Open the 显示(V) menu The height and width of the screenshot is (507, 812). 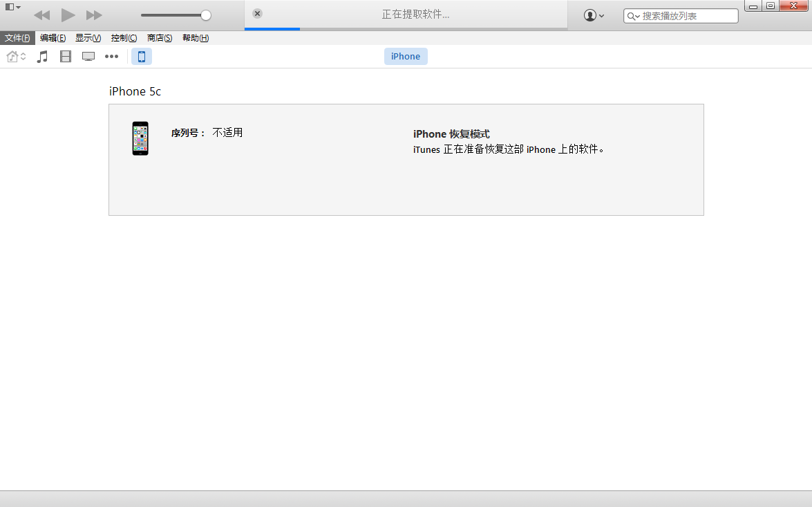coord(88,38)
